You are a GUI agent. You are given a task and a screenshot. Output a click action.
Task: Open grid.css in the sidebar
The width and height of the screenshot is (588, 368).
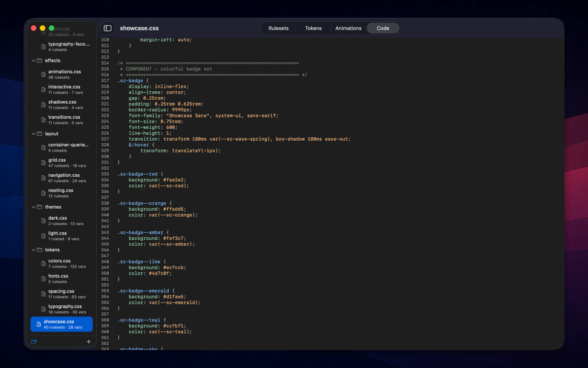click(x=61, y=163)
